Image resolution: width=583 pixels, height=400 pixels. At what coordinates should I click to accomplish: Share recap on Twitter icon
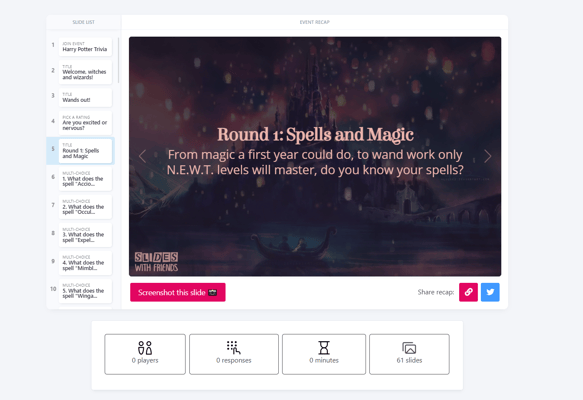pyautogui.click(x=490, y=292)
